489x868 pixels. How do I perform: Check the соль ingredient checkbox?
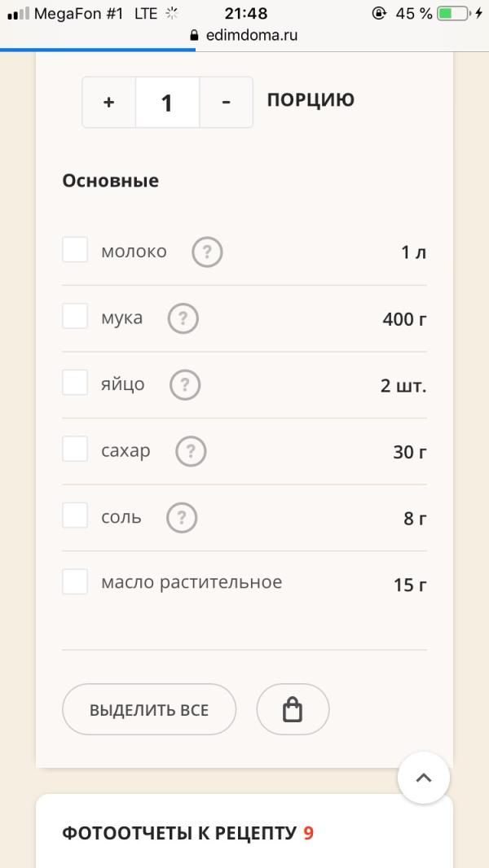tap(75, 515)
